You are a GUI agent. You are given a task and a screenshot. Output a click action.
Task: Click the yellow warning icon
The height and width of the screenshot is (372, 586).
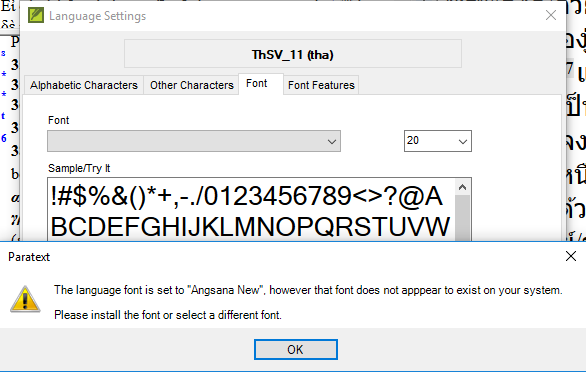click(25, 299)
